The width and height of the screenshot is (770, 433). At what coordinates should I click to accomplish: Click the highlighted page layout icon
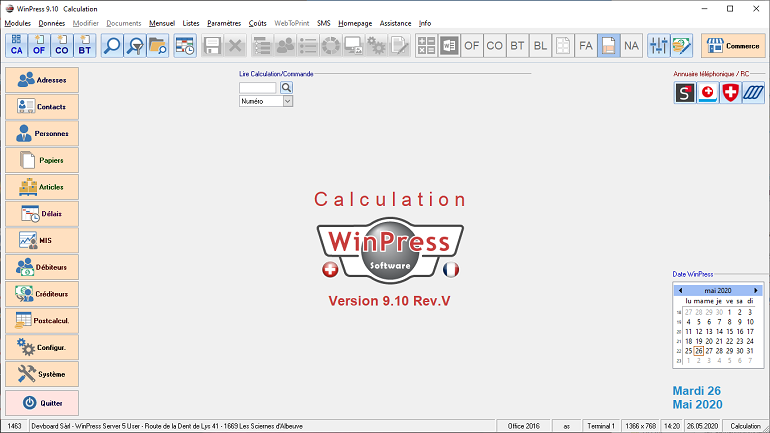coord(609,46)
